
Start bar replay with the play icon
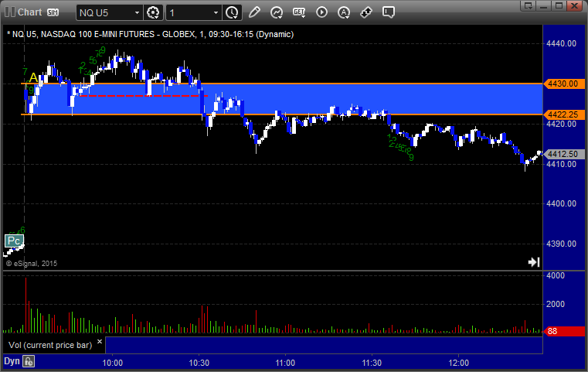[x=321, y=12]
